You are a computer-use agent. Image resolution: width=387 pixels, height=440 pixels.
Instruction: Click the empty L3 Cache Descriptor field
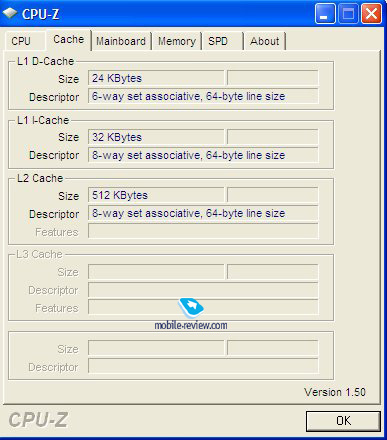pos(203,290)
